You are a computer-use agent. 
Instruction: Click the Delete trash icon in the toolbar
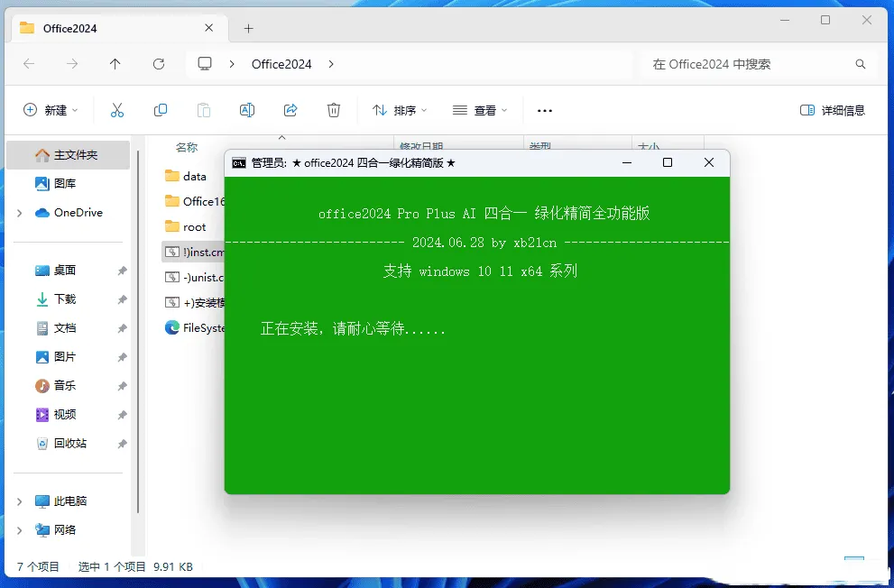pyautogui.click(x=333, y=109)
